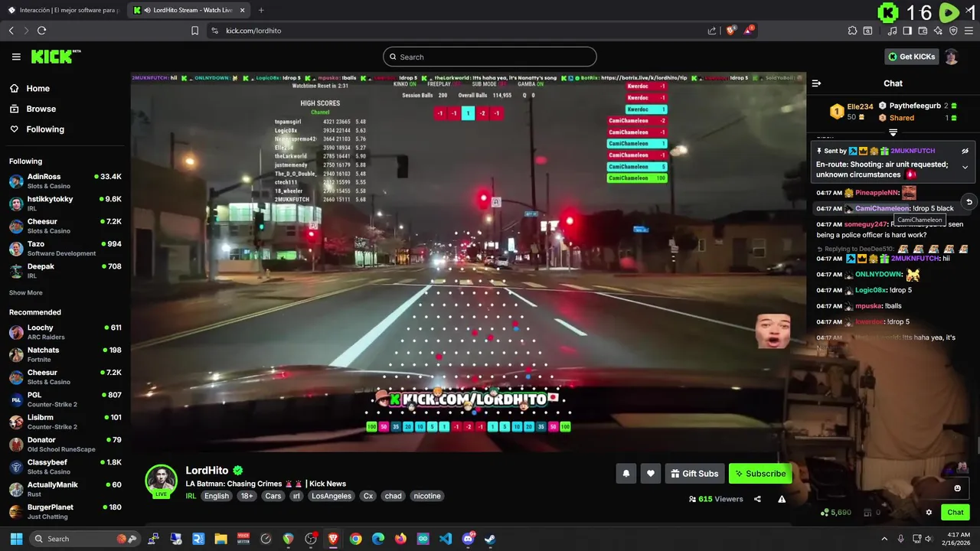Toggle stream notification bell
The width and height of the screenshot is (980, 551).
pyautogui.click(x=626, y=474)
